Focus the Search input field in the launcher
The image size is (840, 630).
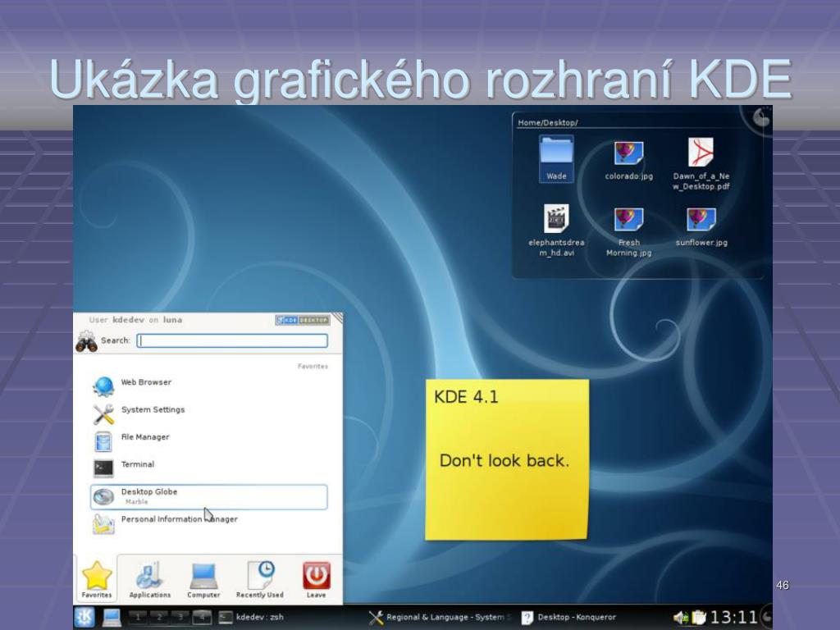coord(232,340)
